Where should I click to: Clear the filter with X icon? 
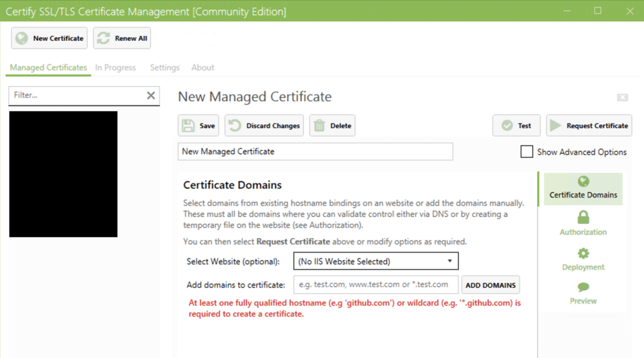(x=151, y=96)
